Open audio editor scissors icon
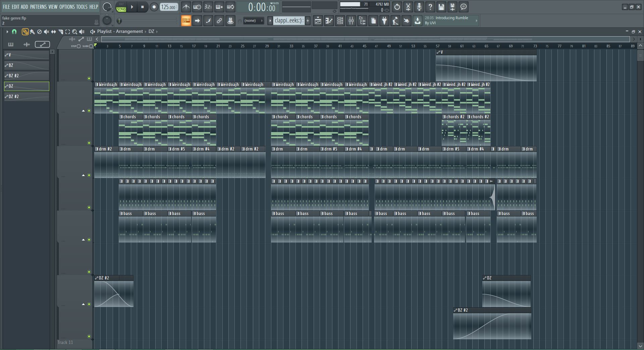 coord(408,7)
